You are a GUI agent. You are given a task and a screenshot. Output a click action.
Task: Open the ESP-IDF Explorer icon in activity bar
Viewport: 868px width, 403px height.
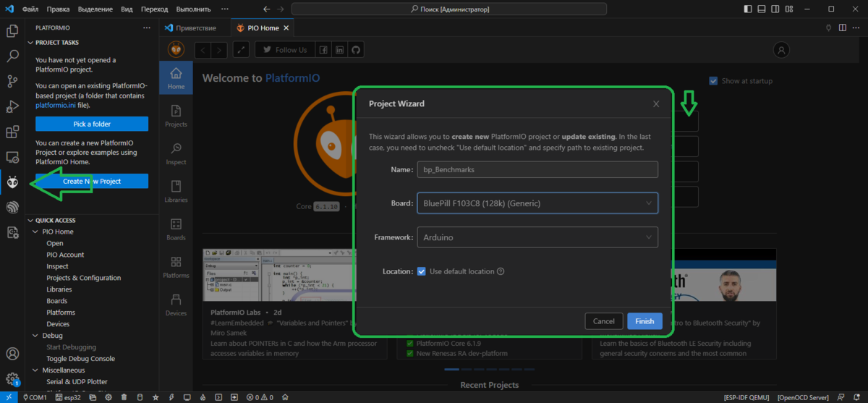tap(12, 207)
